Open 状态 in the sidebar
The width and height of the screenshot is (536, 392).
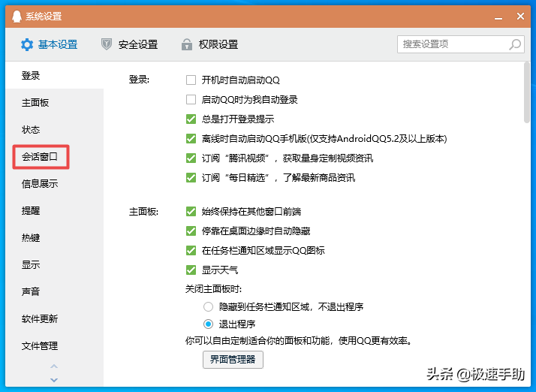(x=54, y=129)
